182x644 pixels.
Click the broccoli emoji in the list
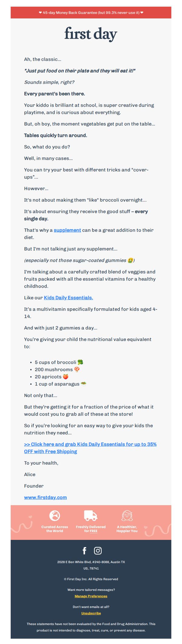coord(80,362)
